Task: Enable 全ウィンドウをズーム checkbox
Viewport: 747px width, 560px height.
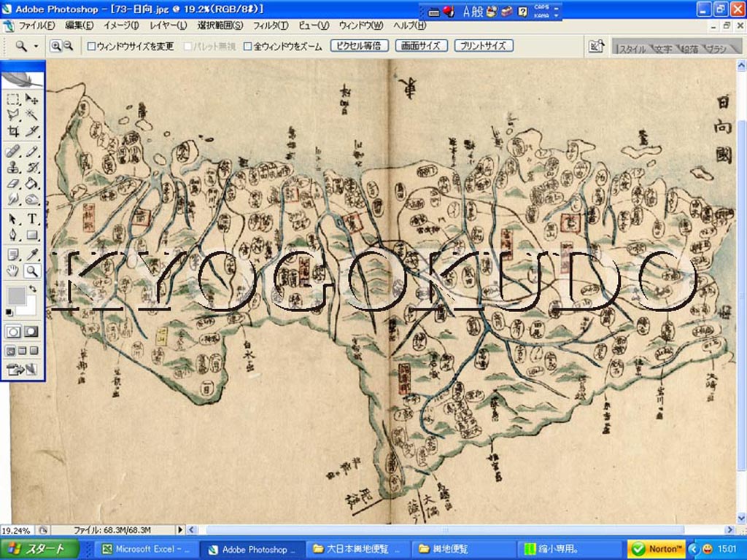Action: [x=248, y=46]
